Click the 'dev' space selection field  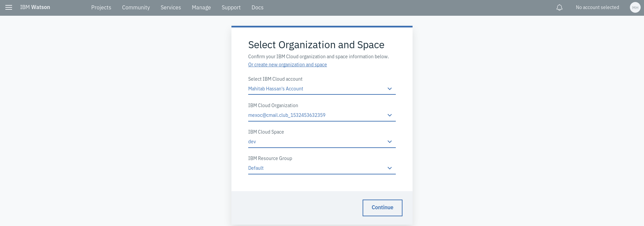point(322,142)
